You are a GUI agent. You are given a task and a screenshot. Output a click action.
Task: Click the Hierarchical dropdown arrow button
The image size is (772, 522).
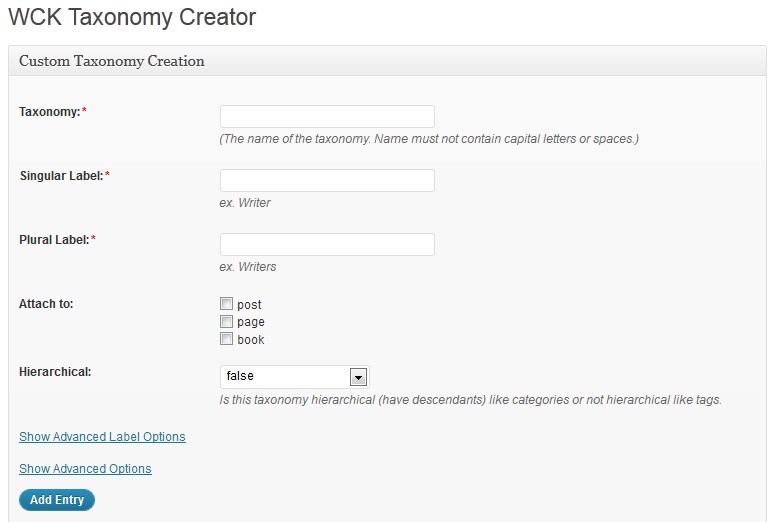(358, 378)
